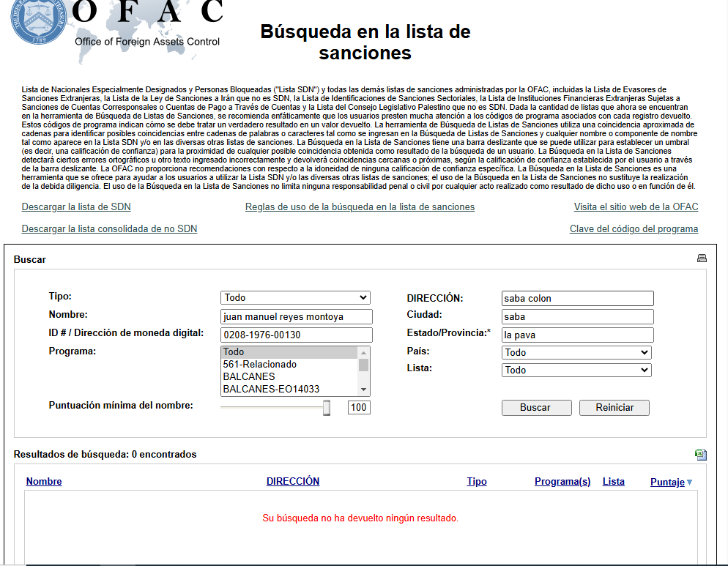Click the Nombre input field

[296, 317]
